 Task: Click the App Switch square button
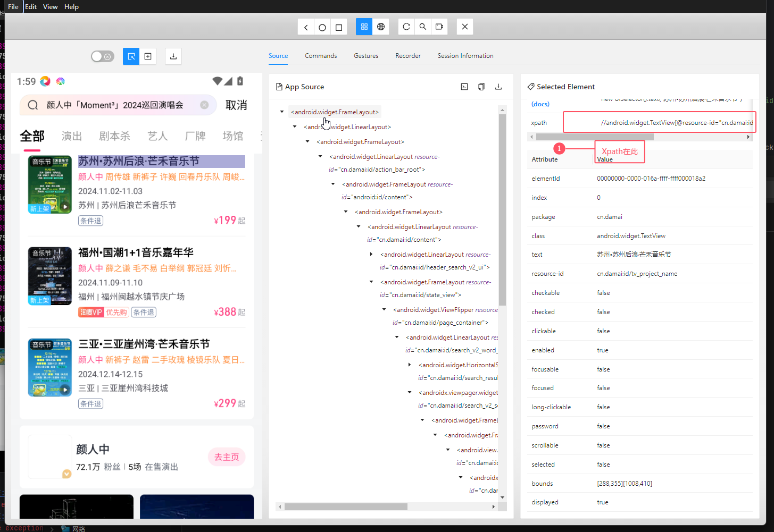tap(339, 27)
